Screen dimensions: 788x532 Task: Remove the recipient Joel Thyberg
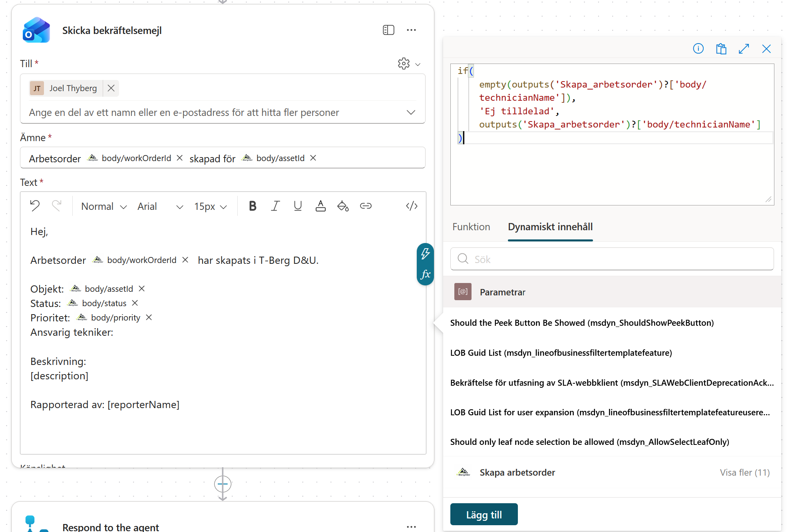click(111, 88)
